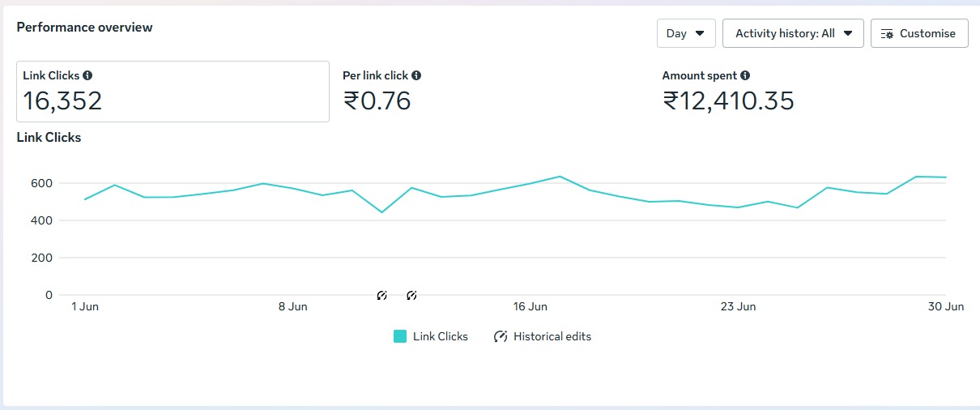Click the teal Link Clicks legend swatch

(400, 336)
